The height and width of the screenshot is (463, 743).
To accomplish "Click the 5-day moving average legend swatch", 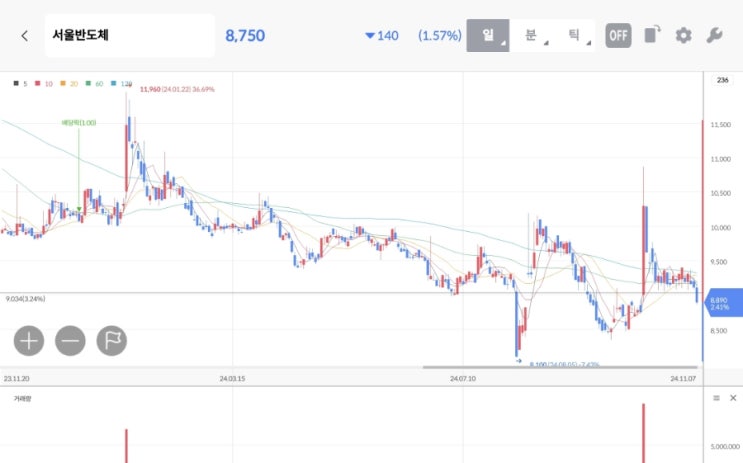I will coord(16,83).
